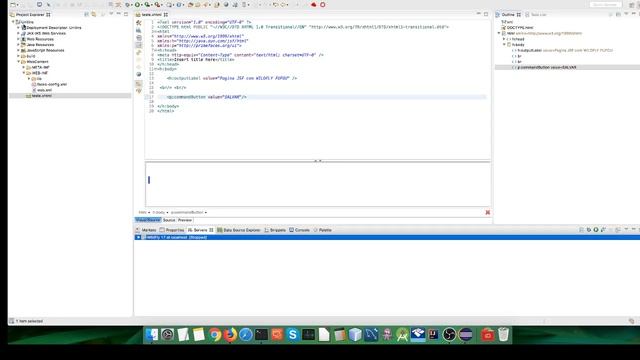Open MySQL Workbench from the dock

(371, 335)
